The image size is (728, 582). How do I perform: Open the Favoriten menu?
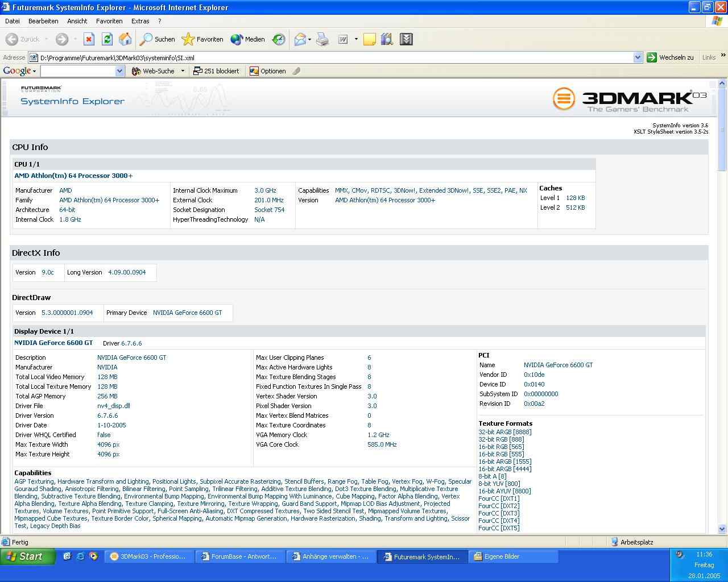(109, 21)
